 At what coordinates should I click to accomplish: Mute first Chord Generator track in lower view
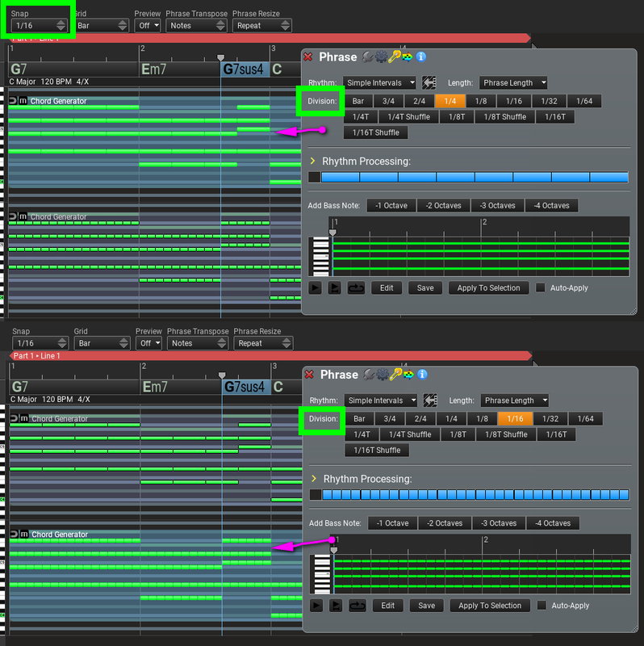pos(24,418)
